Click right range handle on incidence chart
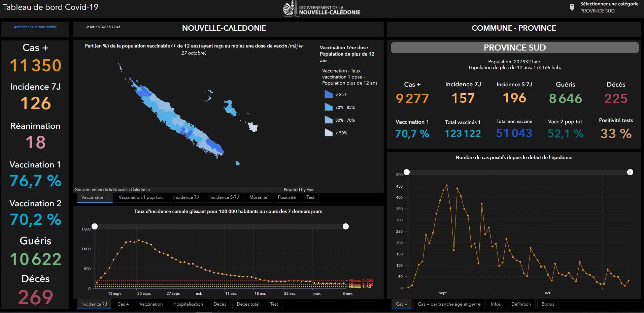This screenshot has height=313, width=644. point(345,226)
